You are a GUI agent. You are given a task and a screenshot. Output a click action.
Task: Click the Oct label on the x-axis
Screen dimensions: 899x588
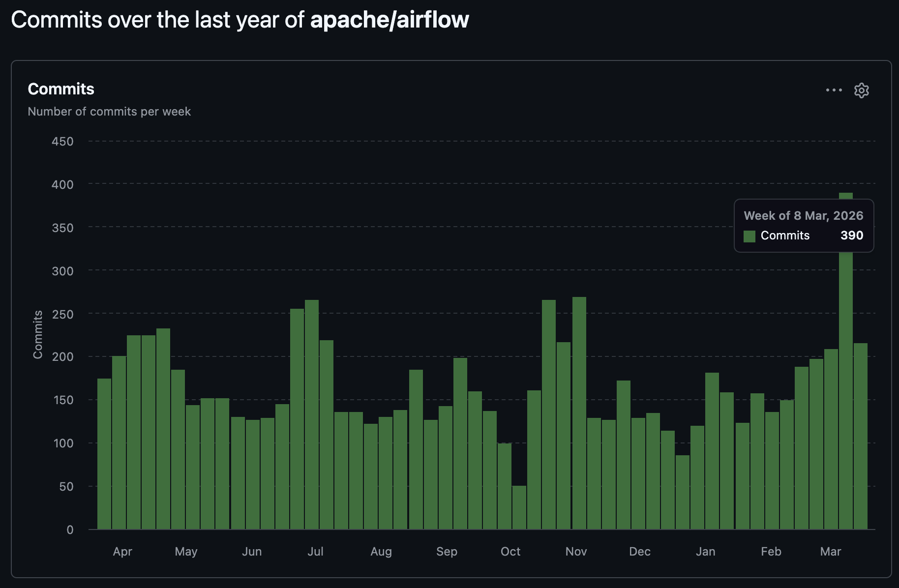coord(510,552)
